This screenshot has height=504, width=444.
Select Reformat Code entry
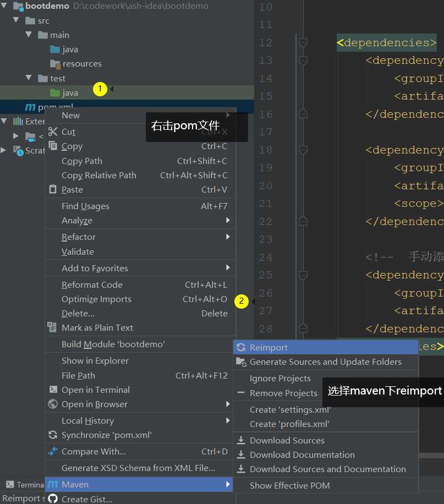click(140, 285)
